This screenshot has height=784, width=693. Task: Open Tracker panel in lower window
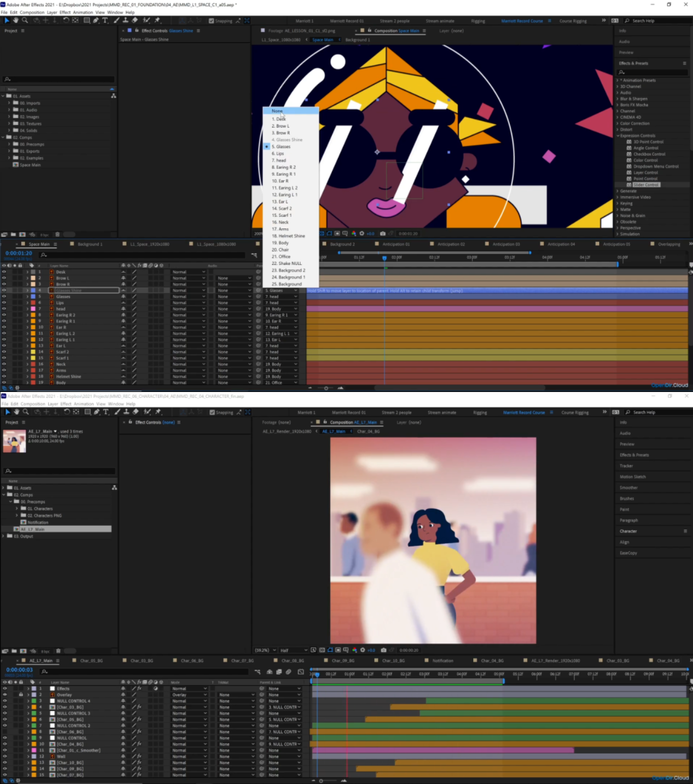coord(626,466)
